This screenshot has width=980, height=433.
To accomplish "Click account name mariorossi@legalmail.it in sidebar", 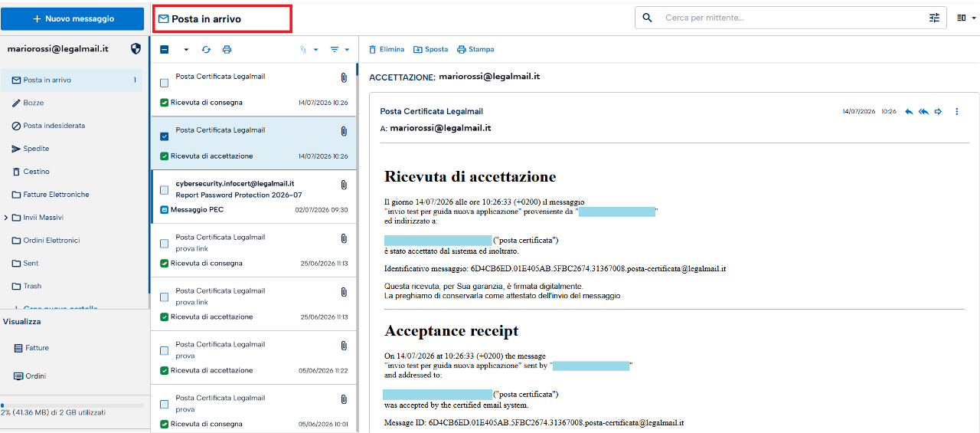I will 57,48.
